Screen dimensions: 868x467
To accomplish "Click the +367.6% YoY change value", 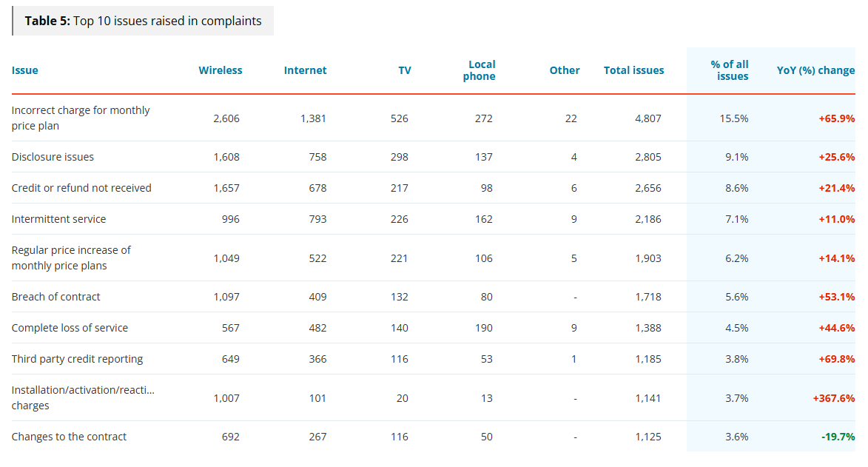I will (x=833, y=398).
